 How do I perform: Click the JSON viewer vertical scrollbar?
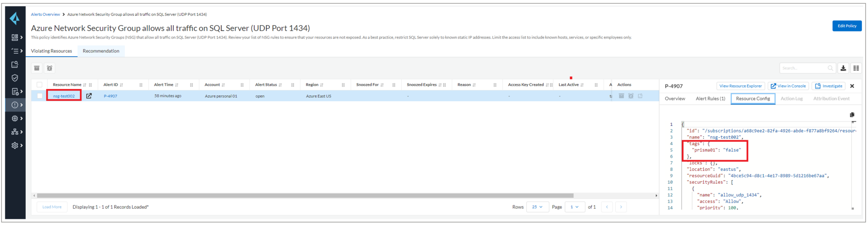click(853, 165)
